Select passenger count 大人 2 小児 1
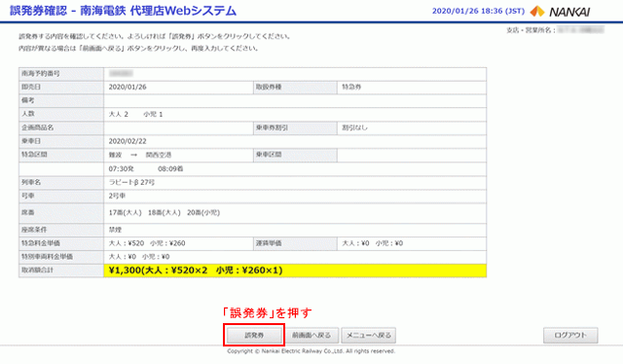The image size is (623, 364). [136, 115]
